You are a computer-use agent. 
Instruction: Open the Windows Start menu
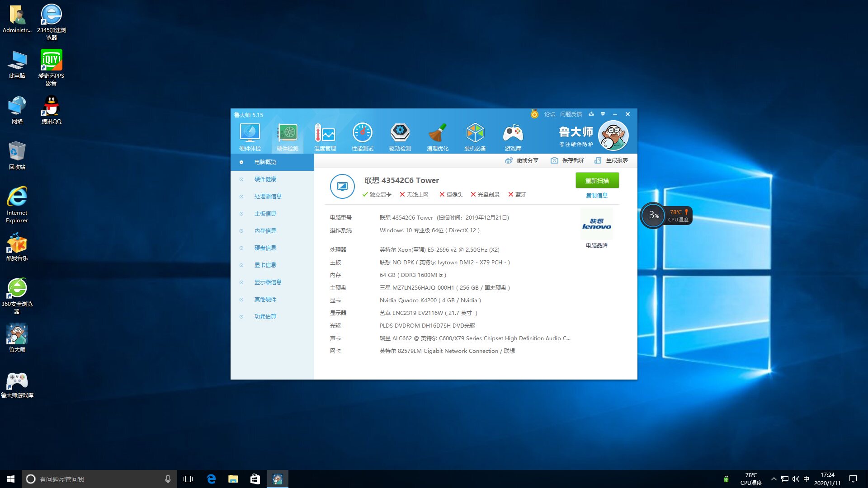coord(11,479)
